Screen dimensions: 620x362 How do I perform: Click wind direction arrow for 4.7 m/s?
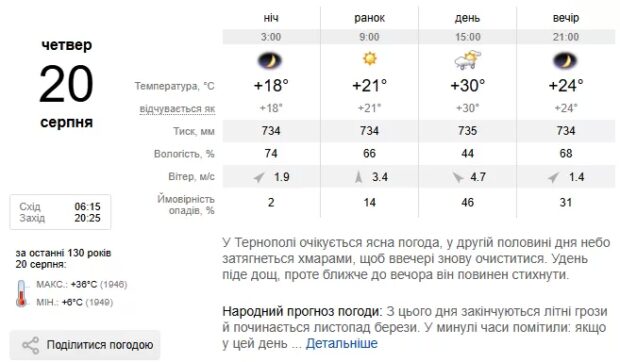click(x=458, y=177)
